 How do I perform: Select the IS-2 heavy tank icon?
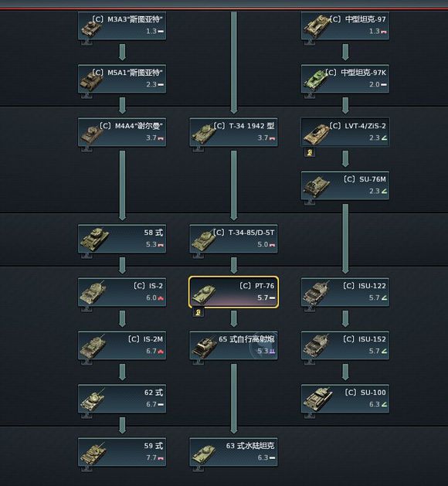point(93,293)
